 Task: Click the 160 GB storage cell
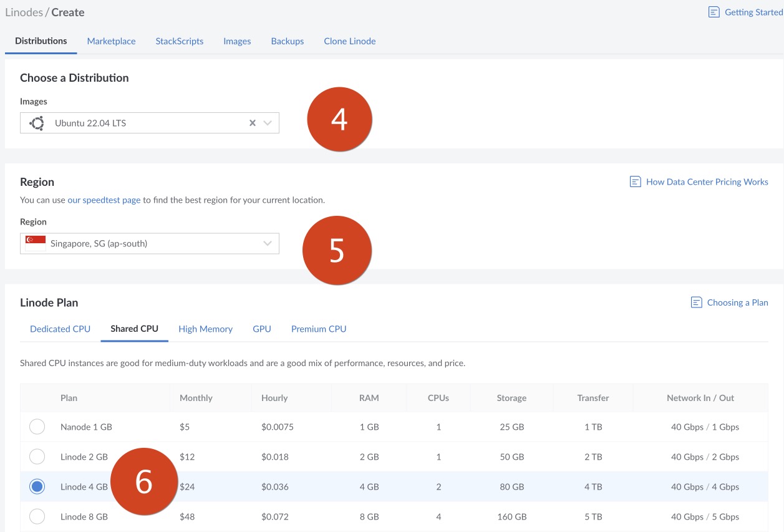click(512, 517)
